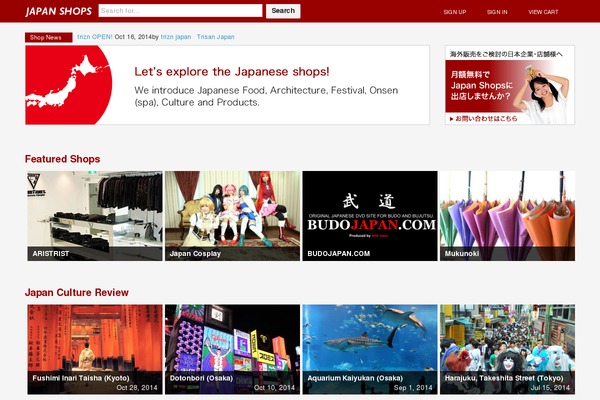
Task: Click the Oct 10, 2014 date text
Action: click(x=274, y=387)
